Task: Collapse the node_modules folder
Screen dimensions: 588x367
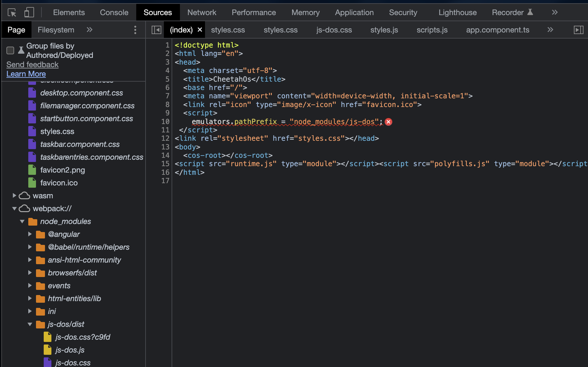Action: point(22,221)
